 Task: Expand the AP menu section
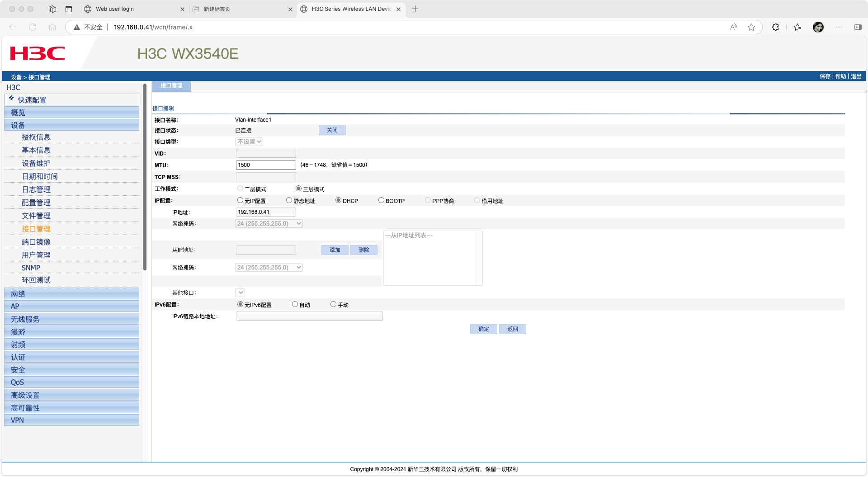coord(71,307)
